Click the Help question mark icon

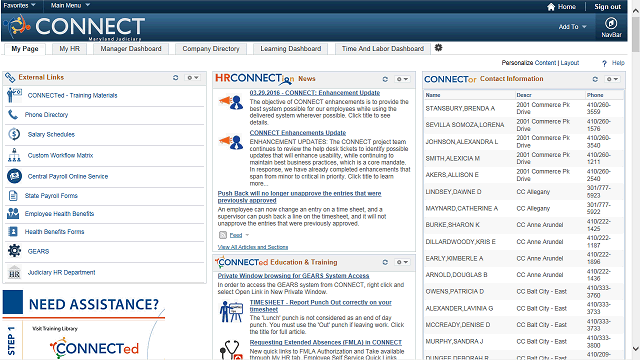pos(604,63)
